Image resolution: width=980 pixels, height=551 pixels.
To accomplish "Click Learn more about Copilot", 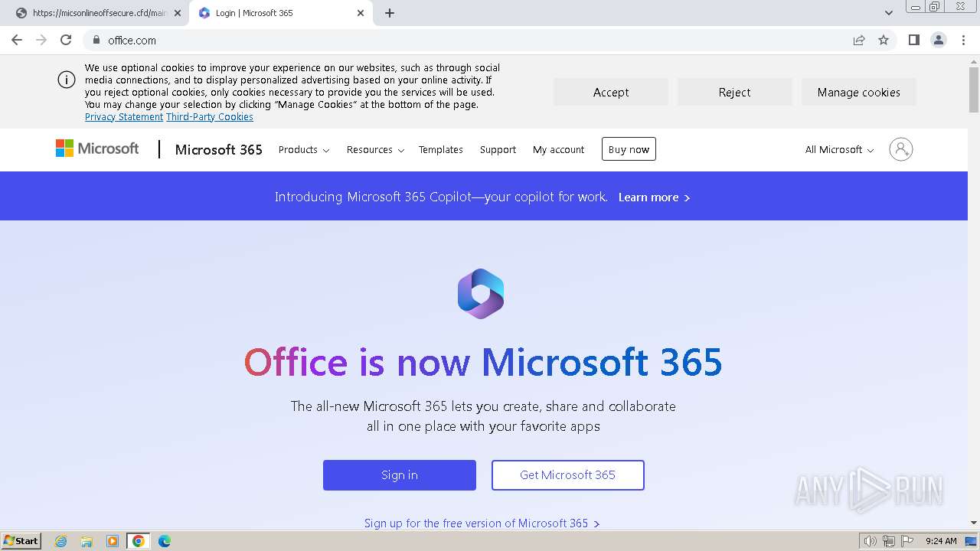I will point(654,197).
